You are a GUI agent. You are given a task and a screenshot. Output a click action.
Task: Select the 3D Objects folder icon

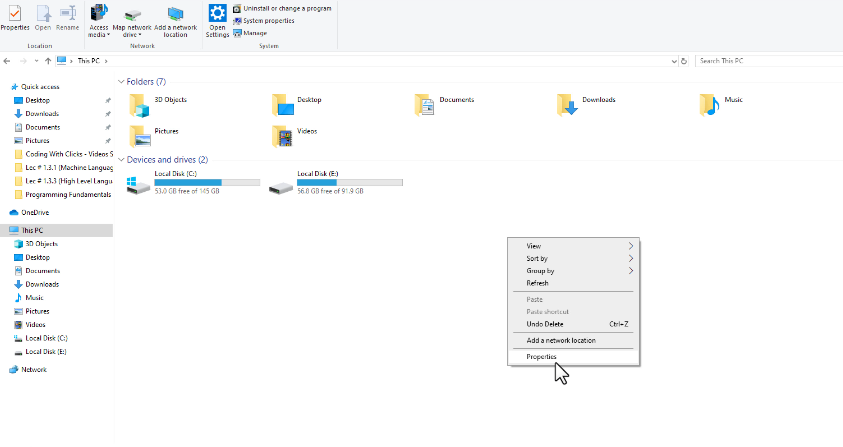coord(139,105)
